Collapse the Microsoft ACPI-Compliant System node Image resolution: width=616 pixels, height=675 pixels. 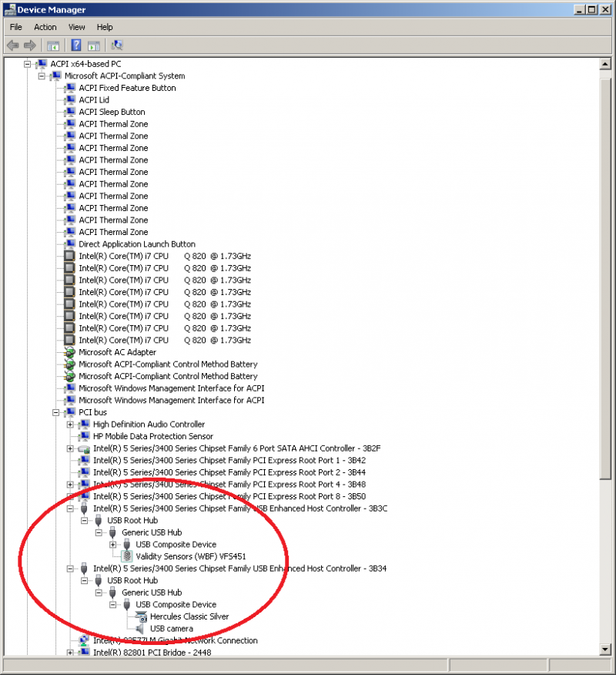[42, 76]
